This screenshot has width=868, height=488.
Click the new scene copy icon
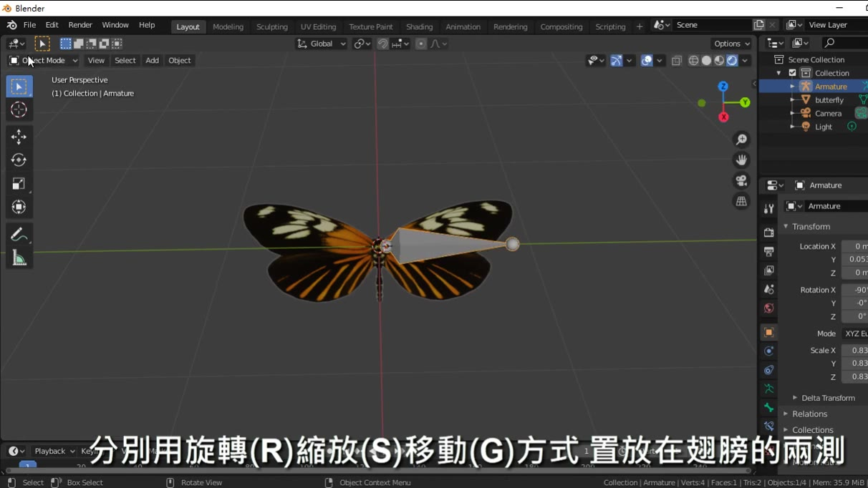click(x=758, y=25)
